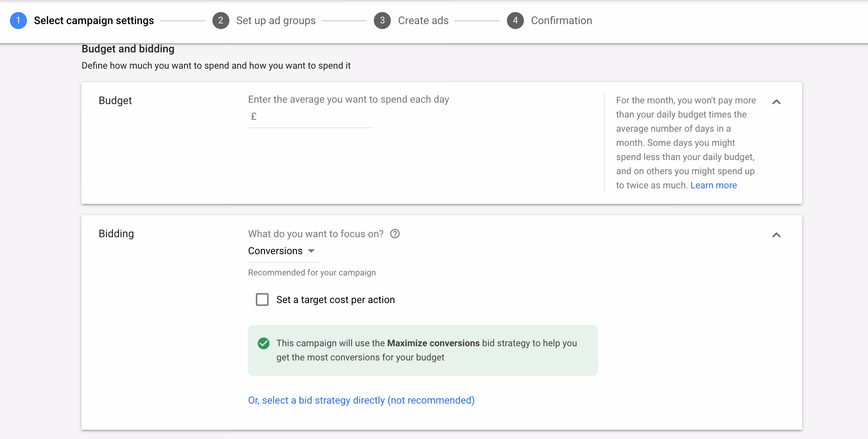
Task: Click the step 3 circle icon
Action: [382, 21]
